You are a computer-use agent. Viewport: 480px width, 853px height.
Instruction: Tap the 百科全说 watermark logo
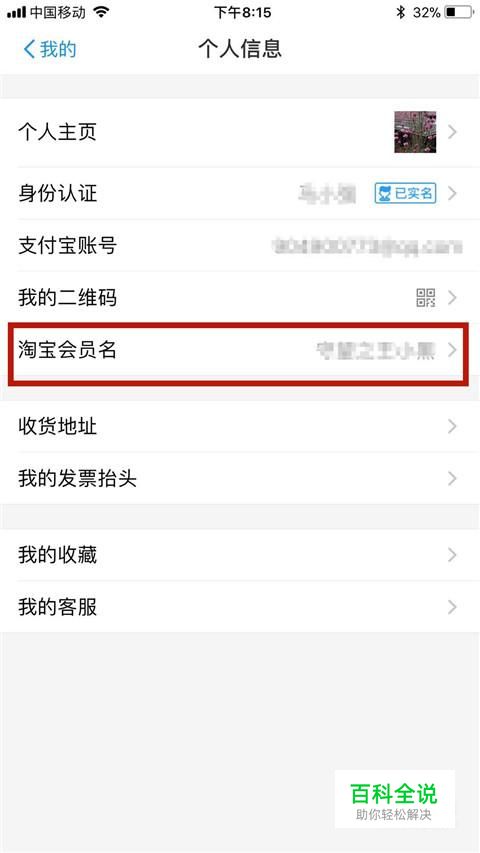pos(394,799)
